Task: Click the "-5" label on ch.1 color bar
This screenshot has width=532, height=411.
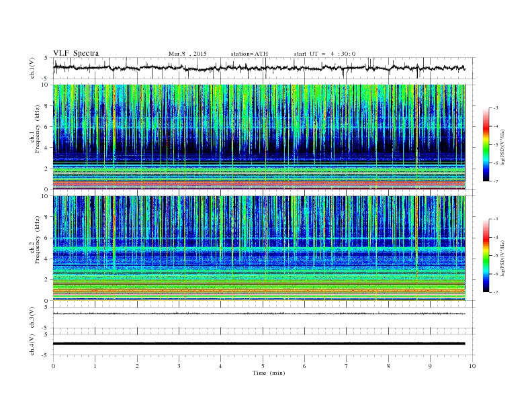Action: 495,145
